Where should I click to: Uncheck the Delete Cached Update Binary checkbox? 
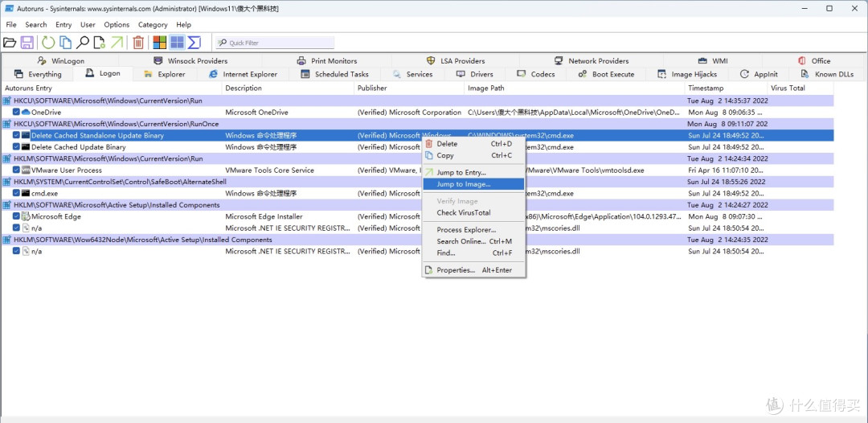[x=17, y=146]
